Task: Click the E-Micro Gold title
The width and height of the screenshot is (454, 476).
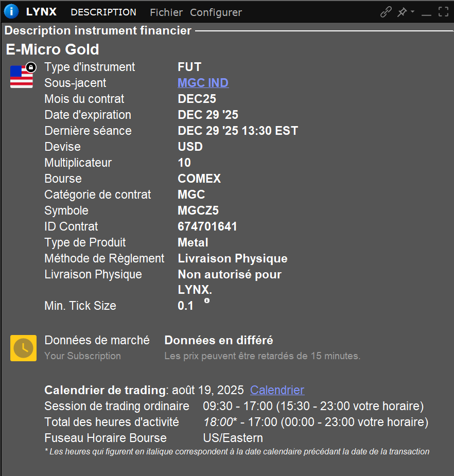Action: pyautogui.click(x=53, y=49)
